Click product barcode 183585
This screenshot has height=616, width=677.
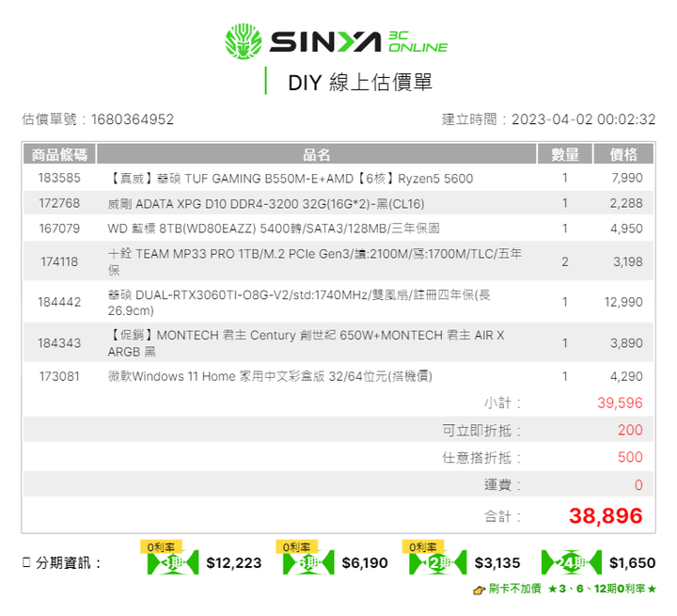[x=59, y=178]
